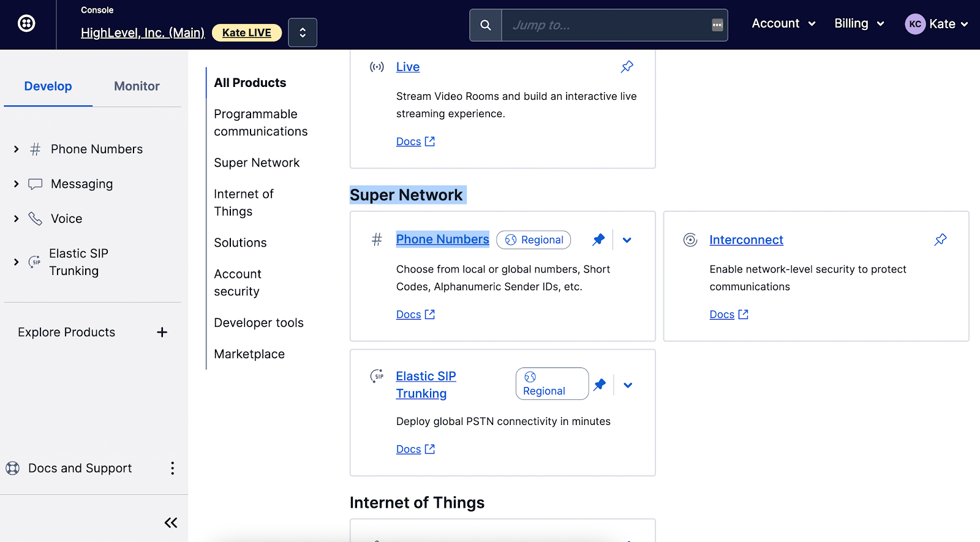
Task: Click the sidebar Voice phone icon
Action: [x=36, y=219]
